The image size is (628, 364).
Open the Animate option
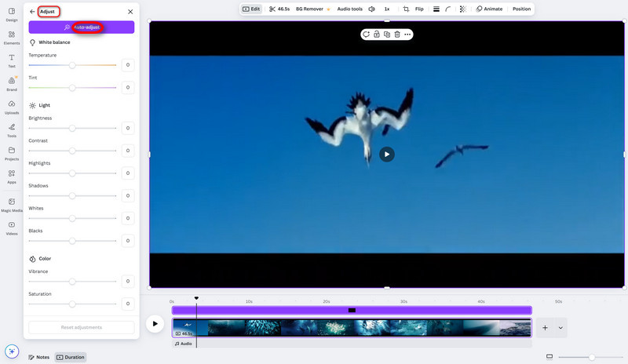click(x=489, y=9)
